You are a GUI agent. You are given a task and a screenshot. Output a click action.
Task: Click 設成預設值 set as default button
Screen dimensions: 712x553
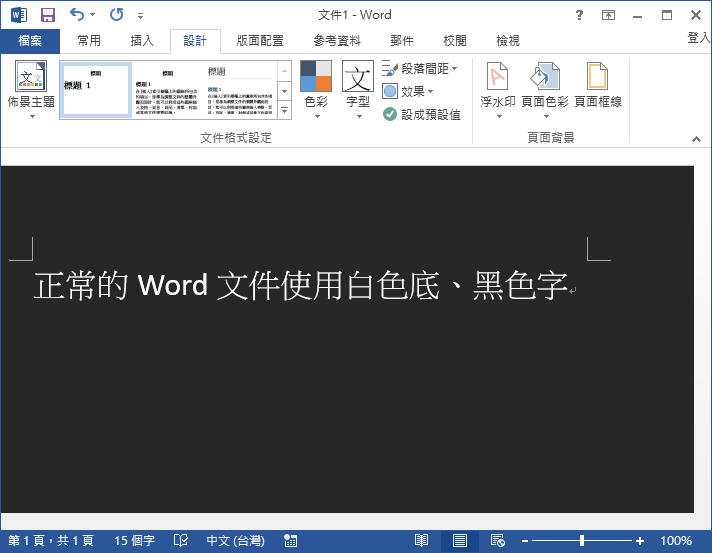coord(422,114)
